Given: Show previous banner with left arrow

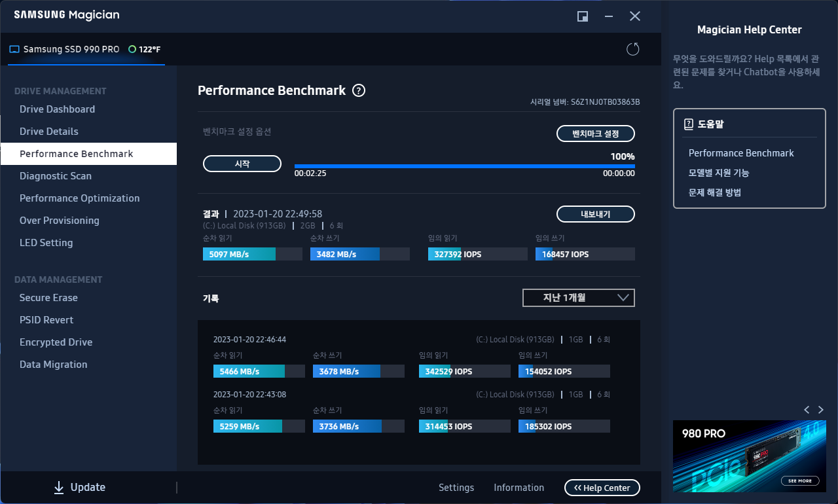Looking at the screenshot, I should [x=807, y=410].
